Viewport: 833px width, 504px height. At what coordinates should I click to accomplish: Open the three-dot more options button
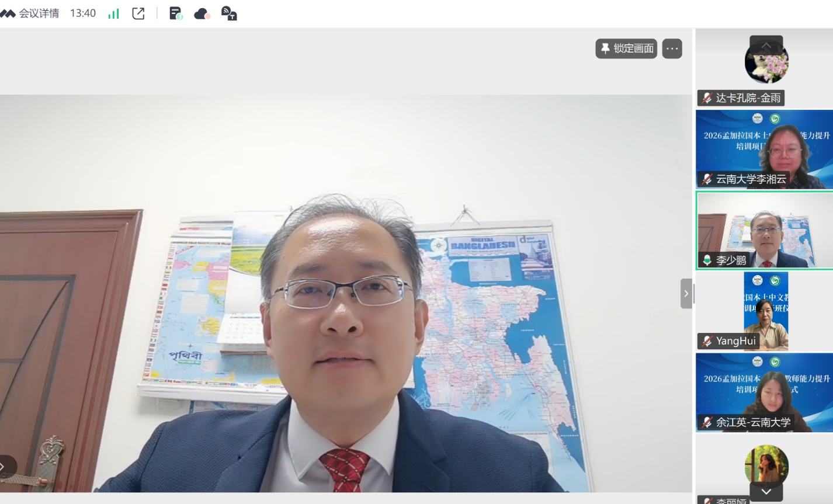672,48
